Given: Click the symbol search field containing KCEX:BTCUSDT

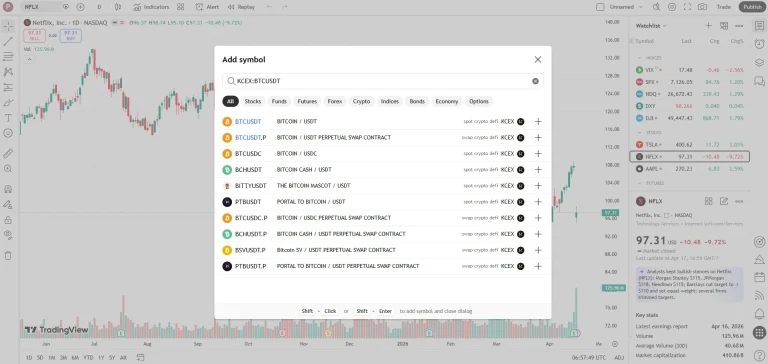Looking at the screenshot, I should [383, 81].
